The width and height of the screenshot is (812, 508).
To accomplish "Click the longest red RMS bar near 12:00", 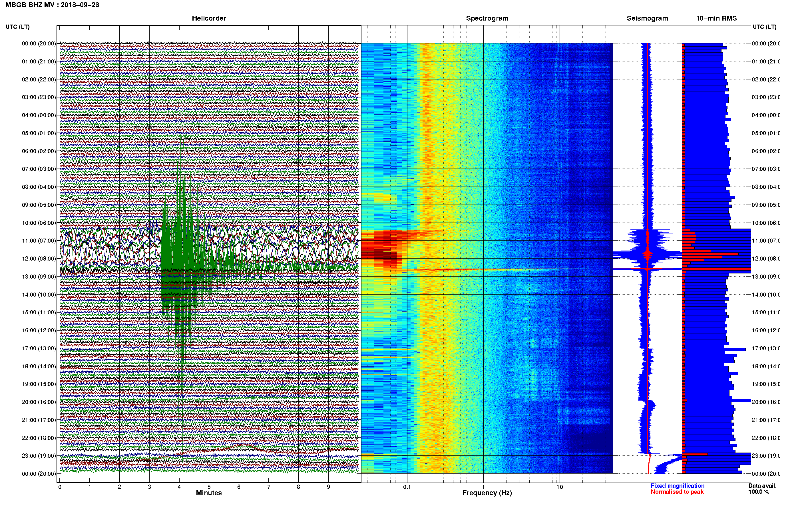I will coord(717,269).
